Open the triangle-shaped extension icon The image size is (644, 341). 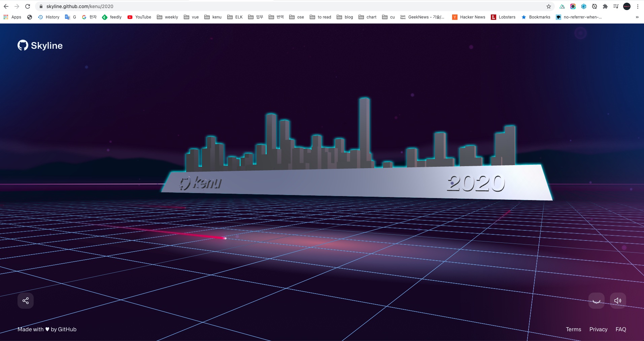click(562, 6)
